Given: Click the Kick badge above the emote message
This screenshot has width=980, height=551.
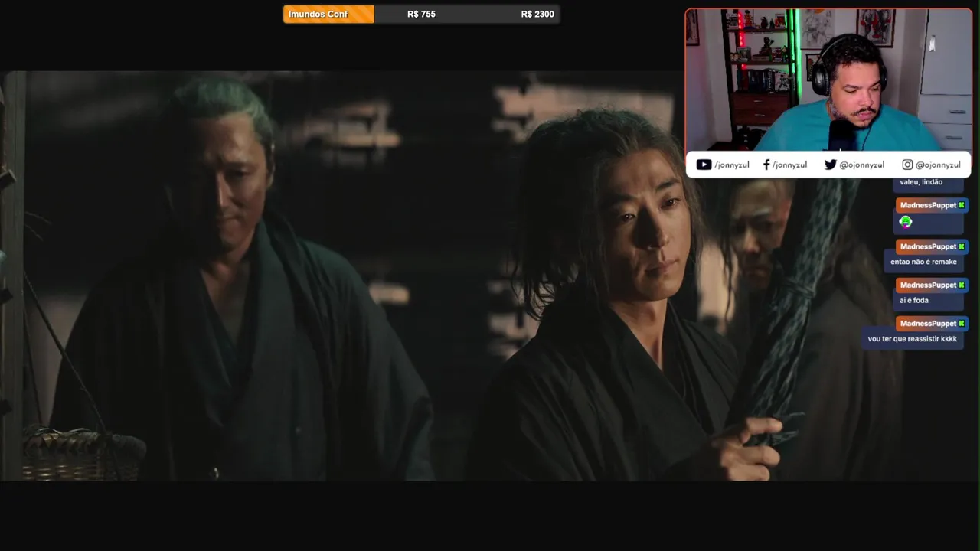Looking at the screenshot, I should pyautogui.click(x=962, y=205).
